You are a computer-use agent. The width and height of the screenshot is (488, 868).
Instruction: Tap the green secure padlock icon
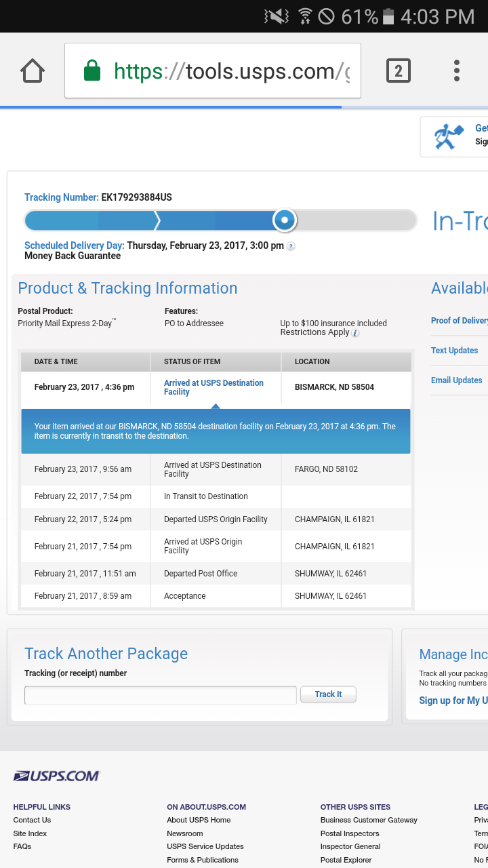(x=92, y=71)
